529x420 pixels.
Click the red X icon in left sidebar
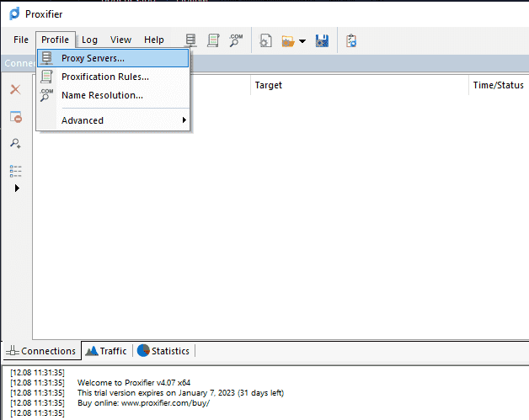click(15, 89)
